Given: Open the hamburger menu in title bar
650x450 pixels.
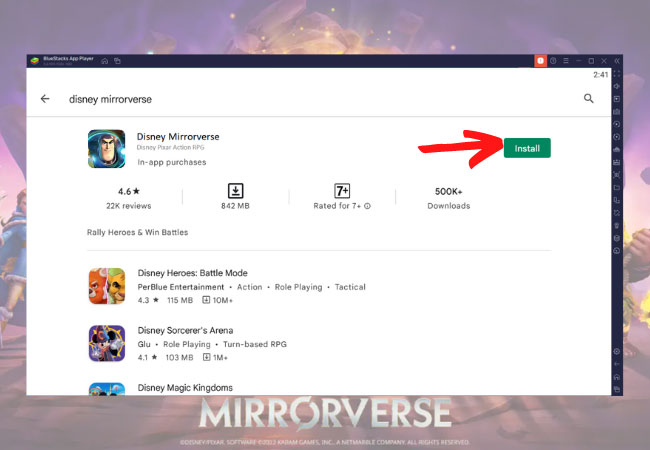Looking at the screenshot, I should point(565,61).
